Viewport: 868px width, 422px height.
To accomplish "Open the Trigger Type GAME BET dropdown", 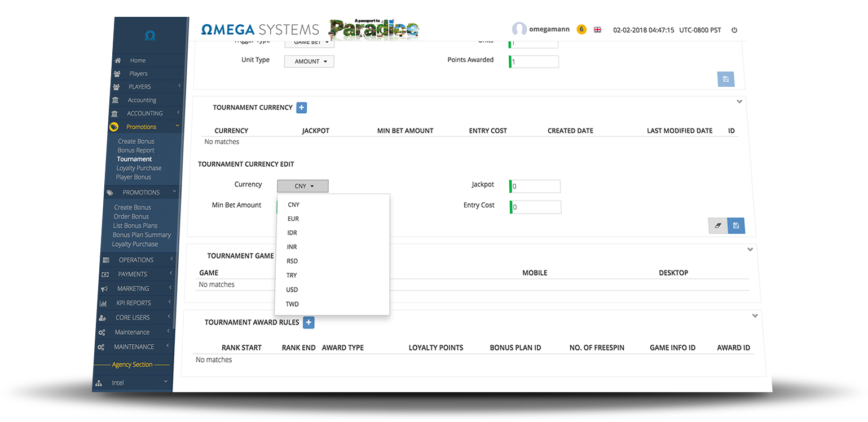I will click(310, 42).
